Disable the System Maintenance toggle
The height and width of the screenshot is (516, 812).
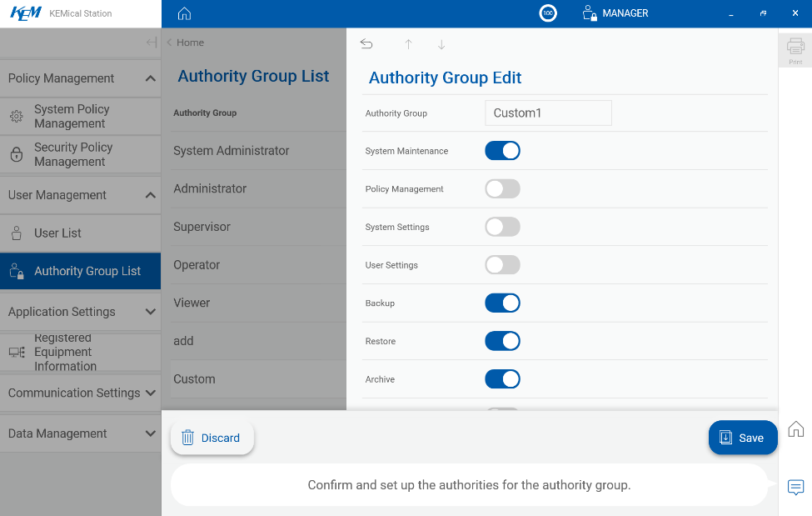[x=502, y=151]
